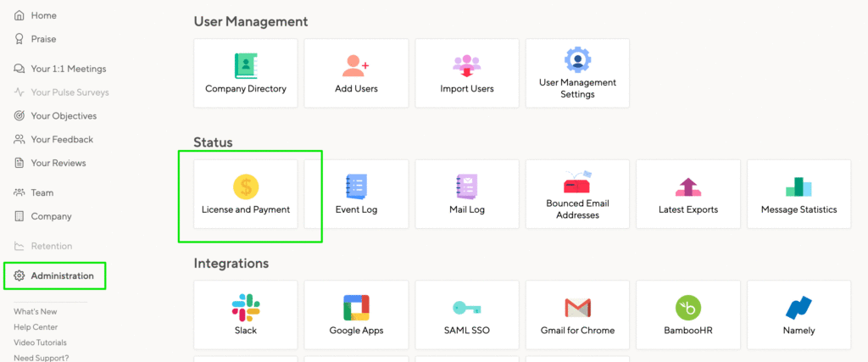Select the Import Users group icon
This screenshot has width=868, height=362.
click(467, 66)
